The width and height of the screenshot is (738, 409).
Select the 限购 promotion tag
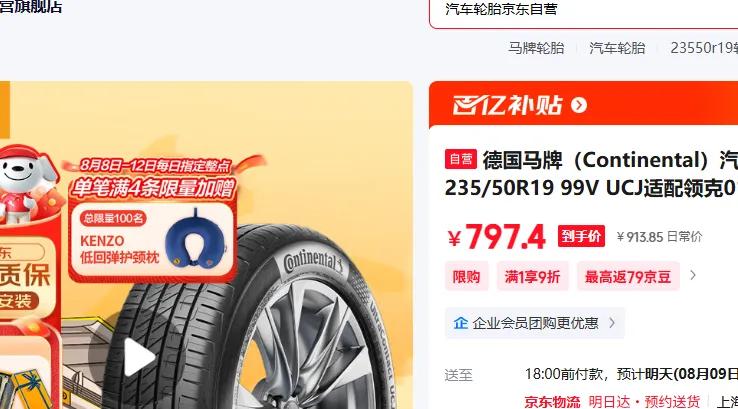[466, 276]
